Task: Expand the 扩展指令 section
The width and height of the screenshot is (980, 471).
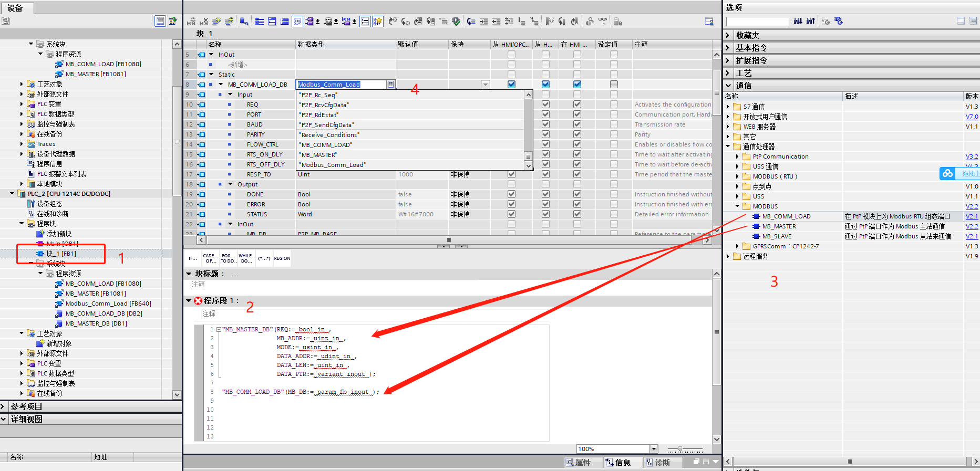Action: pos(728,60)
